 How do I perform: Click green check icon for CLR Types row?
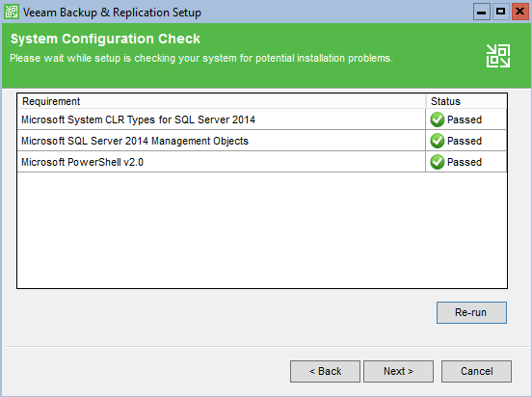(x=437, y=119)
